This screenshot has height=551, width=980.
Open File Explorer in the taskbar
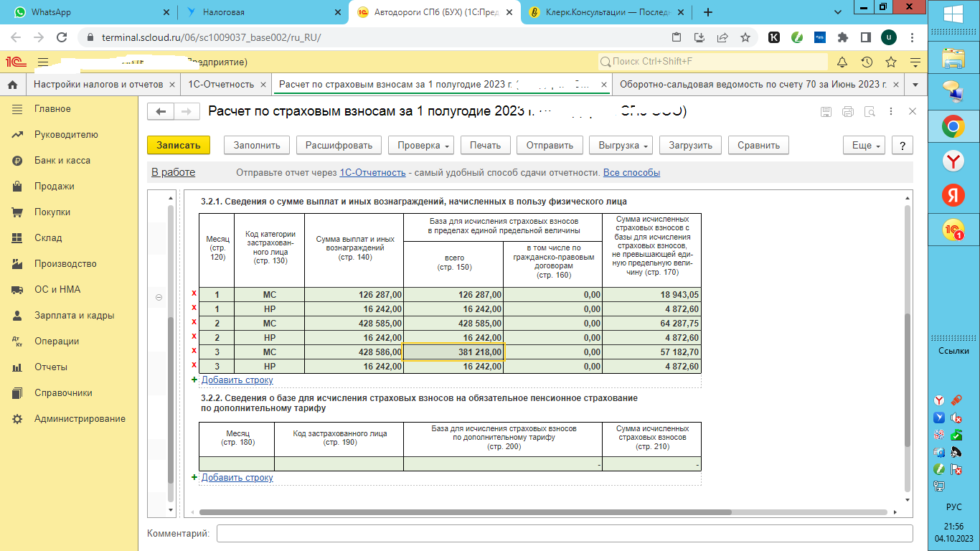(953, 58)
